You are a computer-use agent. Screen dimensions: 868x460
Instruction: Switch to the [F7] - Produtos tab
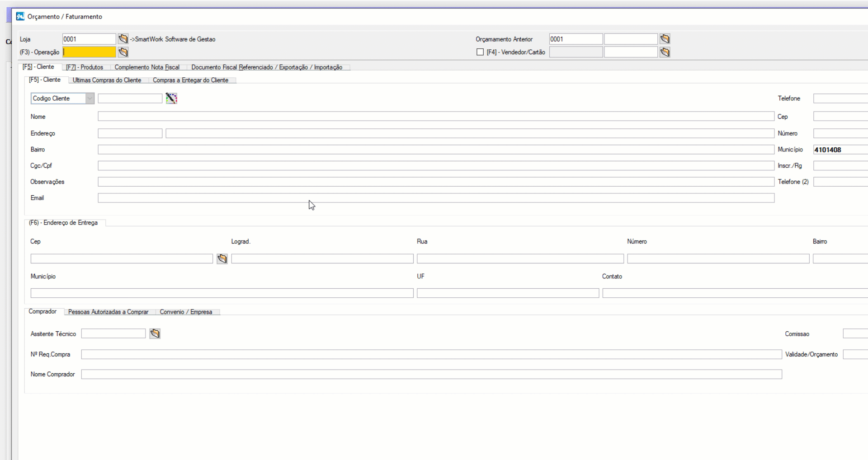click(85, 67)
